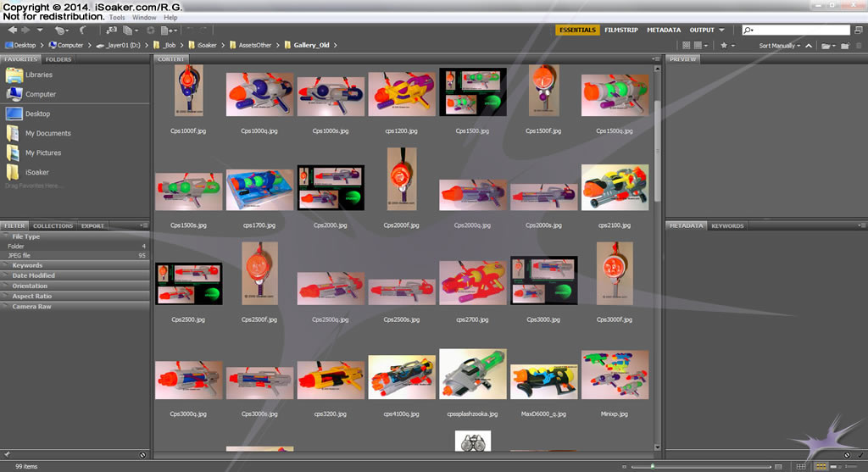This screenshot has height=472, width=868.
Task: Open the parent/favorites down-arrow list in toolbar
Action: pyautogui.click(x=40, y=30)
